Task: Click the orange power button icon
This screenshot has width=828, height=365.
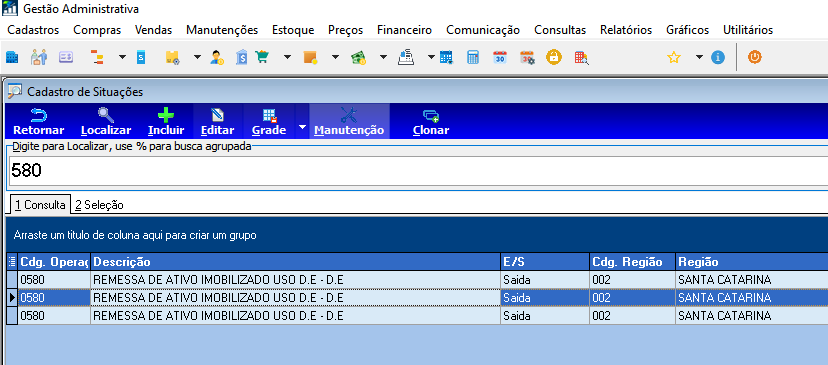Action: pyautogui.click(x=755, y=57)
